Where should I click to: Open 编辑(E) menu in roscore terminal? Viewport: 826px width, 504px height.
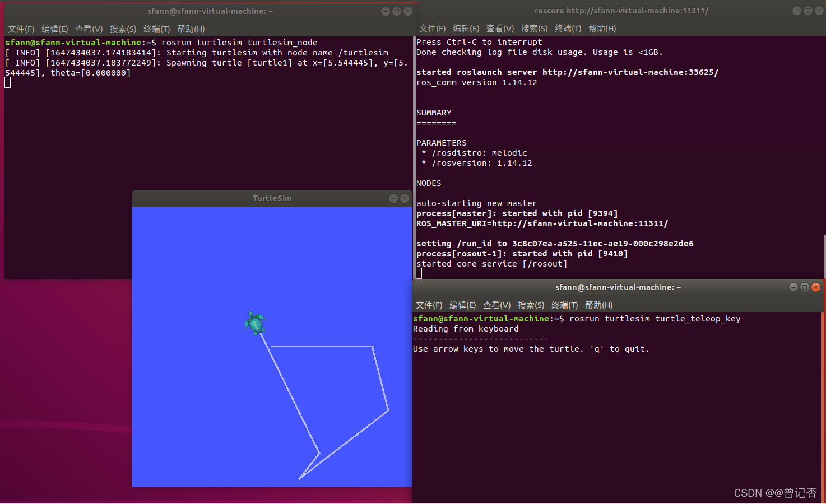(x=466, y=28)
